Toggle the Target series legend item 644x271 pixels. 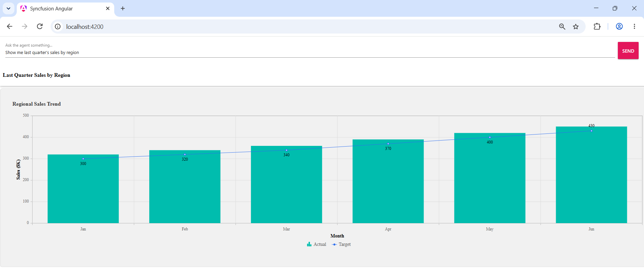(x=341, y=245)
